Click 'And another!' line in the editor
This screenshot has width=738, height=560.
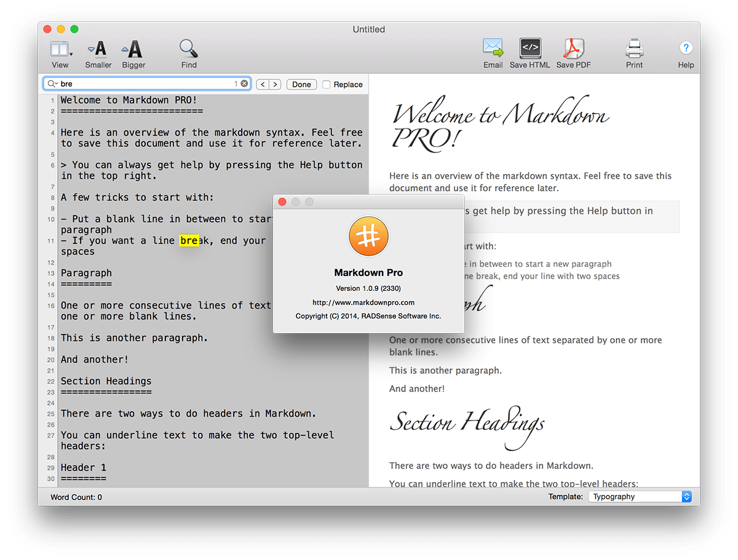(x=95, y=359)
